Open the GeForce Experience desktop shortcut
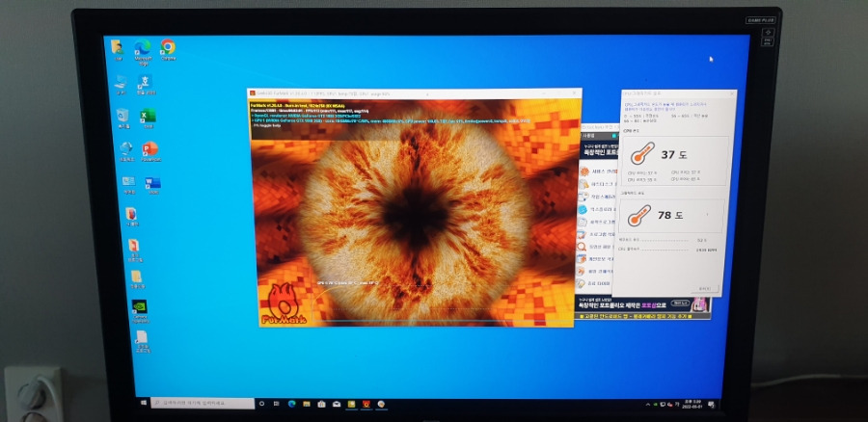This screenshot has height=422, width=868. [139, 309]
